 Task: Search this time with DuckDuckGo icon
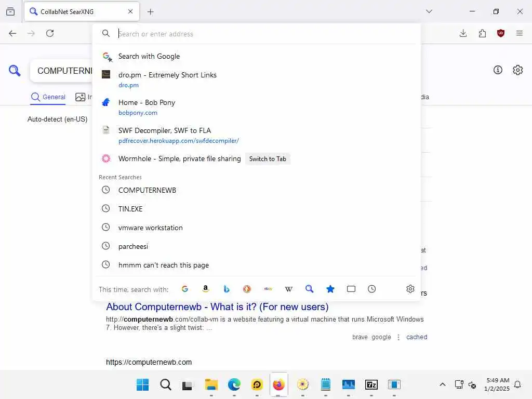pos(247,289)
